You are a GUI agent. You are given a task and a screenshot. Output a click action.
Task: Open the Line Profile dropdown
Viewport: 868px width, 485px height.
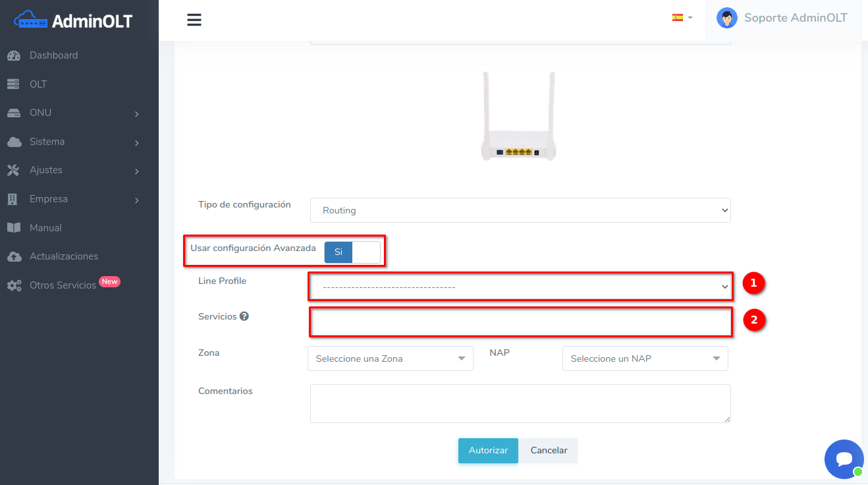(x=520, y=287)
